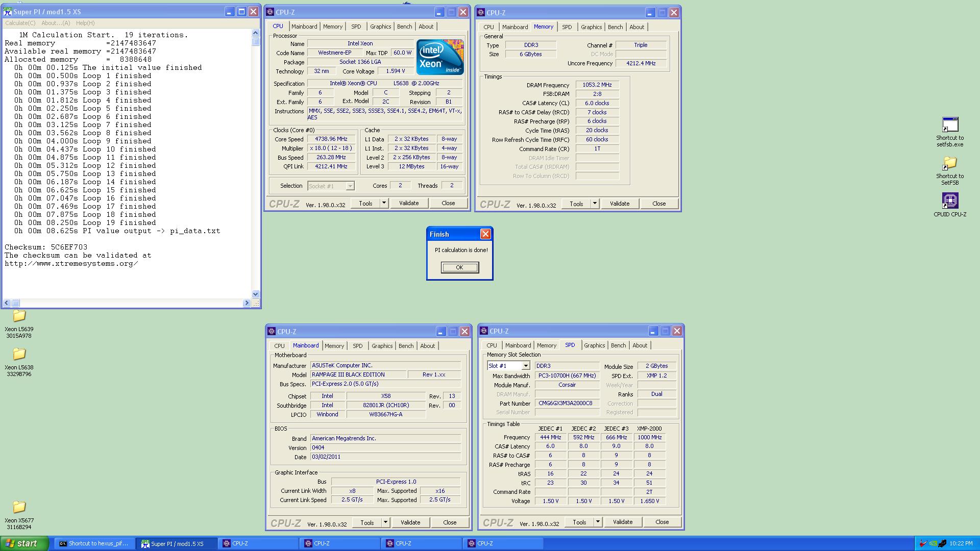Click the CPU-Z title icon in CPU window
Screen dimensions: 980x551
coord(270,12)
